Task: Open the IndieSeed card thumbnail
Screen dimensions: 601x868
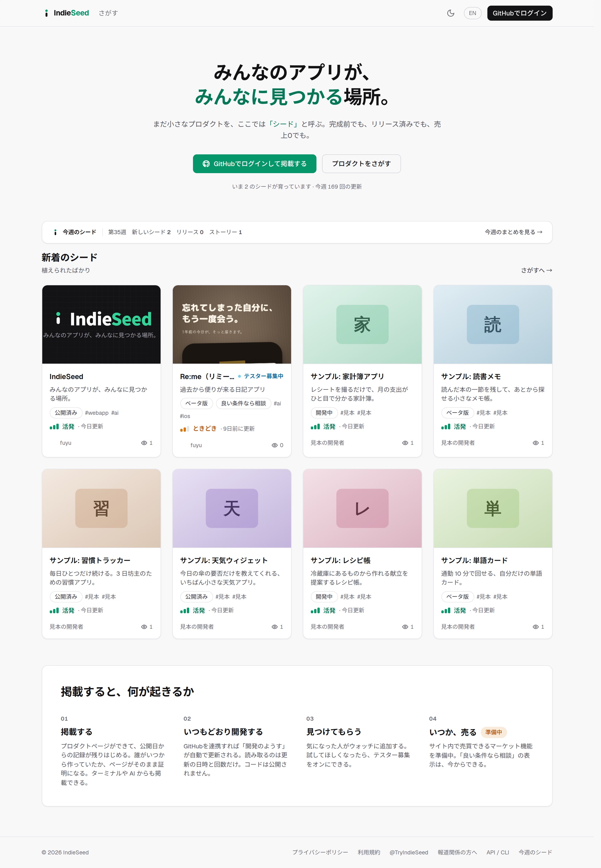Action: 101,324
